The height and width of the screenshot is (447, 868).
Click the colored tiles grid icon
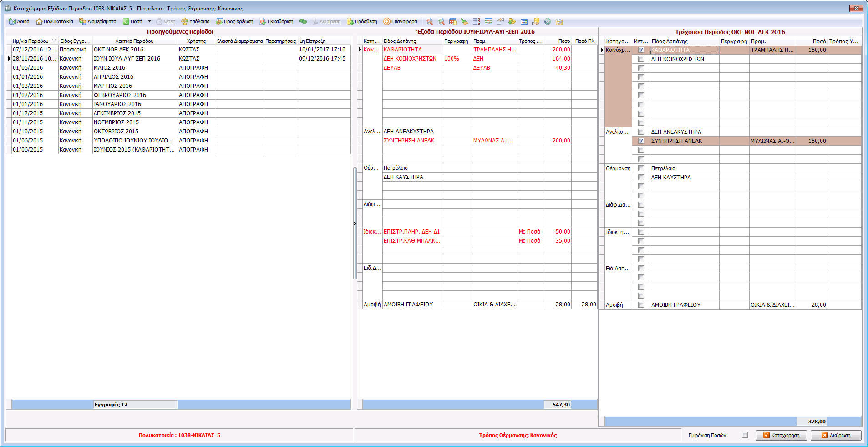click(524, 21)
